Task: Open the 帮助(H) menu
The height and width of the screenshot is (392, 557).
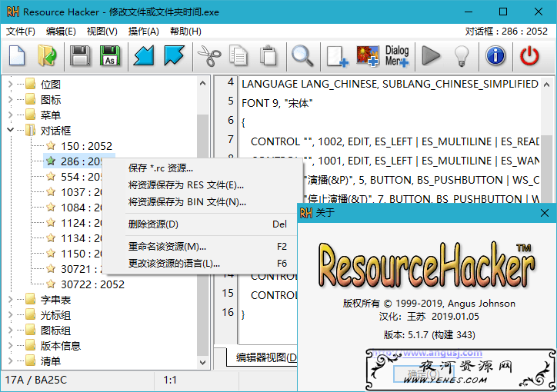Action: pos(185,32)
